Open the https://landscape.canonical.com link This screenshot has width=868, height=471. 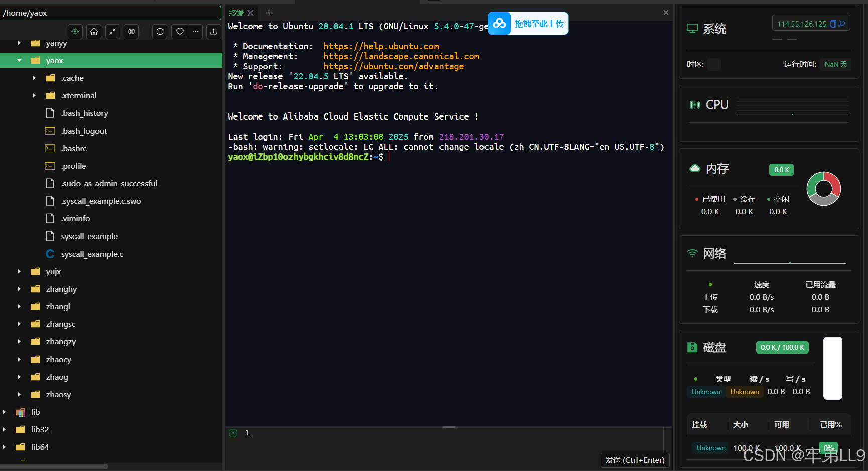pos(401,56)
